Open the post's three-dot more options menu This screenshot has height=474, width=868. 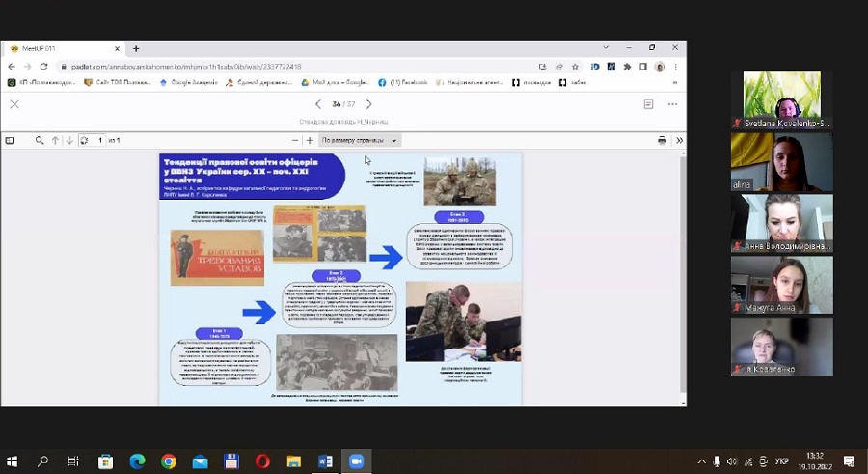[x=672, y=104]
